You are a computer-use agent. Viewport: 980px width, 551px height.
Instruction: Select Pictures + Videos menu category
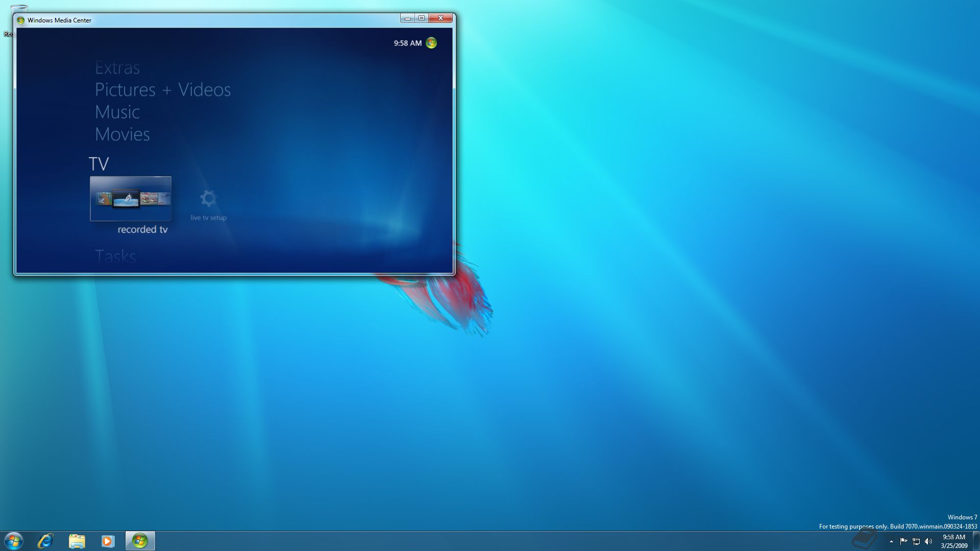coord(163,90)
